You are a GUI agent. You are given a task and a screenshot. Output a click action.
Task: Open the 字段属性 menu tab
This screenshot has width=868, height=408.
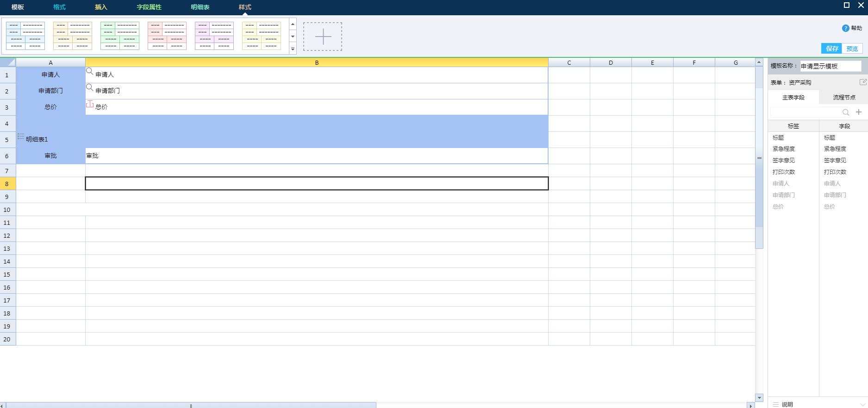(x=149, y=7)
